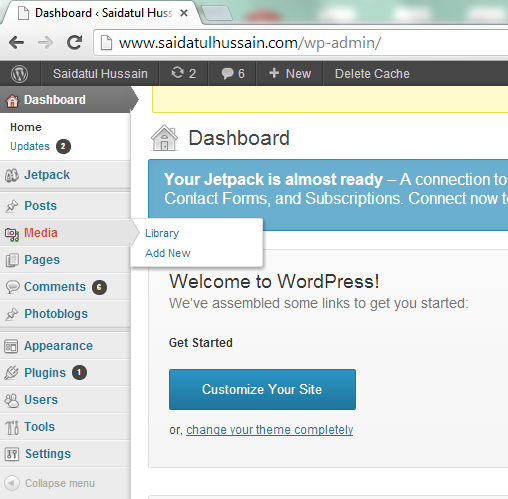
Task: Select Library from Media flyout
Action: 162,233
